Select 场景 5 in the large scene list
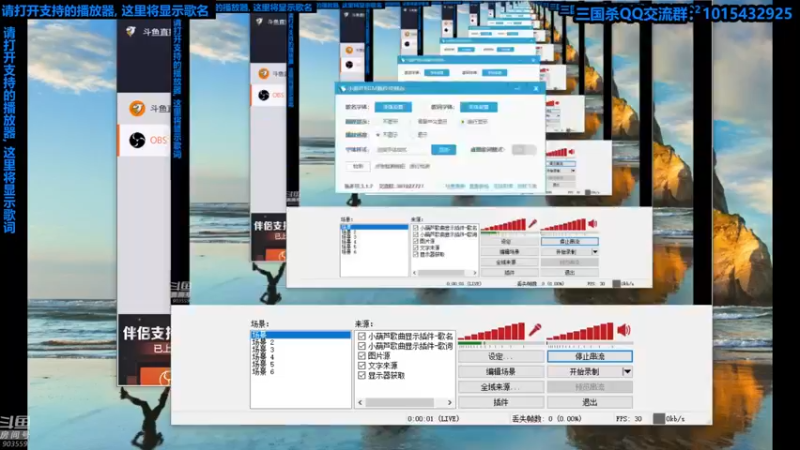The width and height of the screenshot is (800, 450). 263,364
